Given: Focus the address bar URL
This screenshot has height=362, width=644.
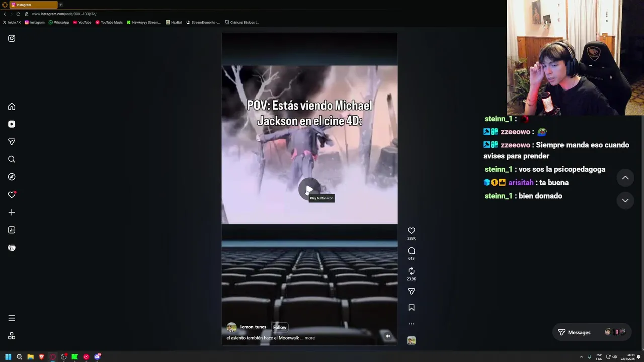Looking at the screenshot, I should tap(64, 14).
